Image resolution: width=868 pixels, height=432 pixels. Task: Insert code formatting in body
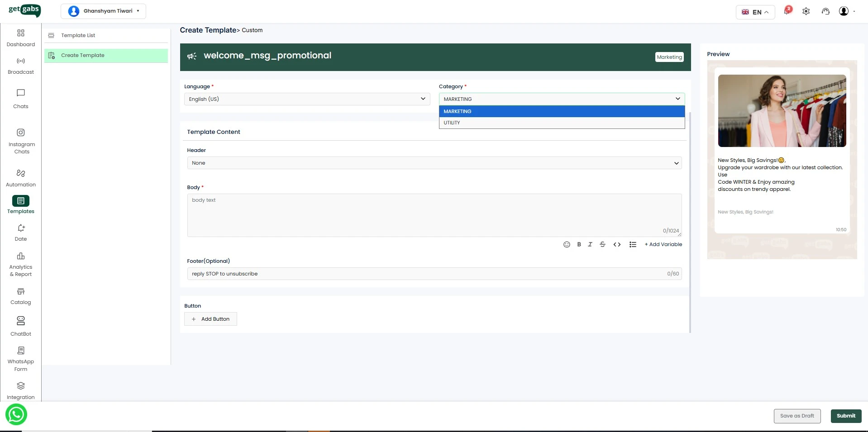[x=617, y=244]
